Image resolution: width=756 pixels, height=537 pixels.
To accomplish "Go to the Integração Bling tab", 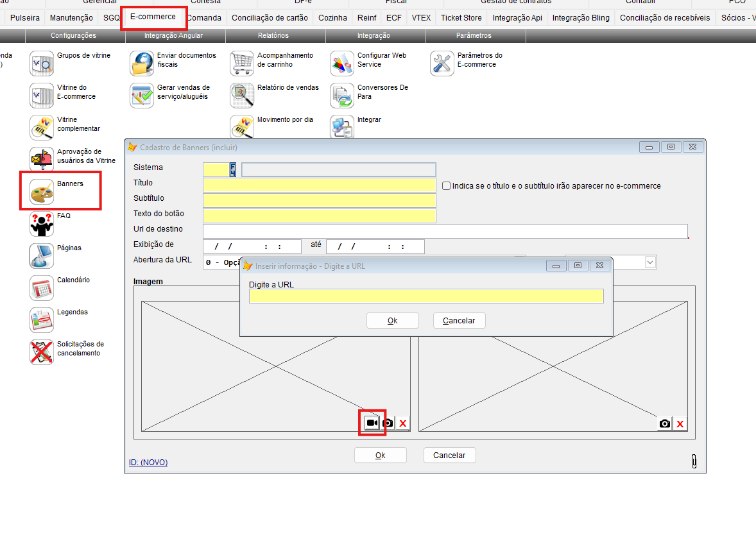I will (581, 18).
